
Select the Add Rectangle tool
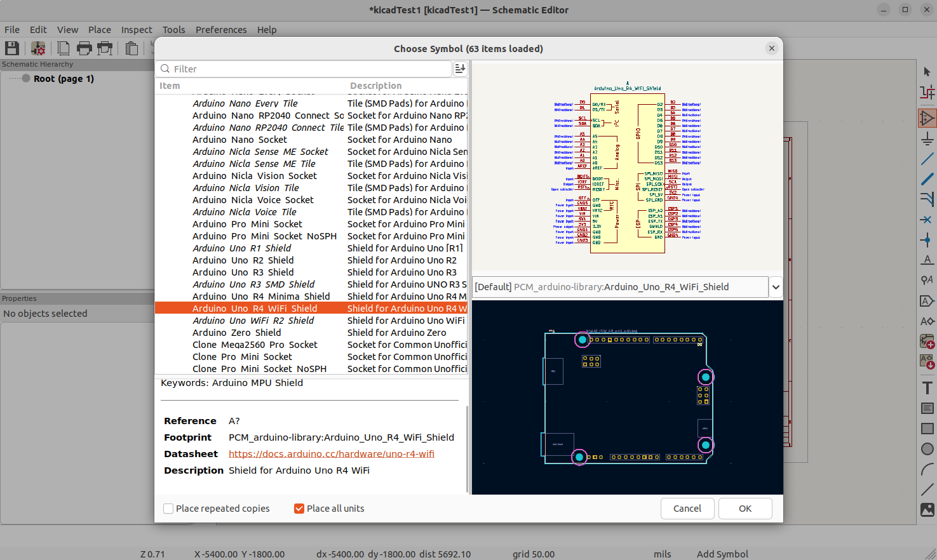(x=927, y=429)
